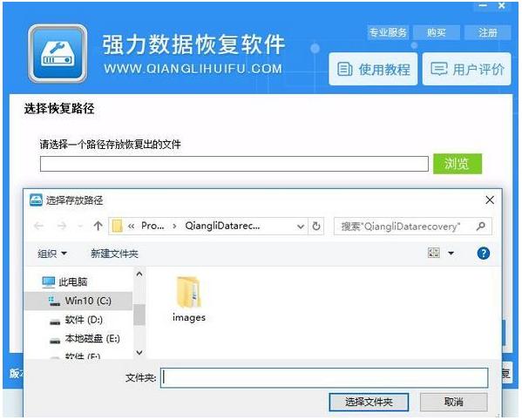Select Win10 (C:) drive
This screenshot has height=420, width=522.
tap(78, 301)
